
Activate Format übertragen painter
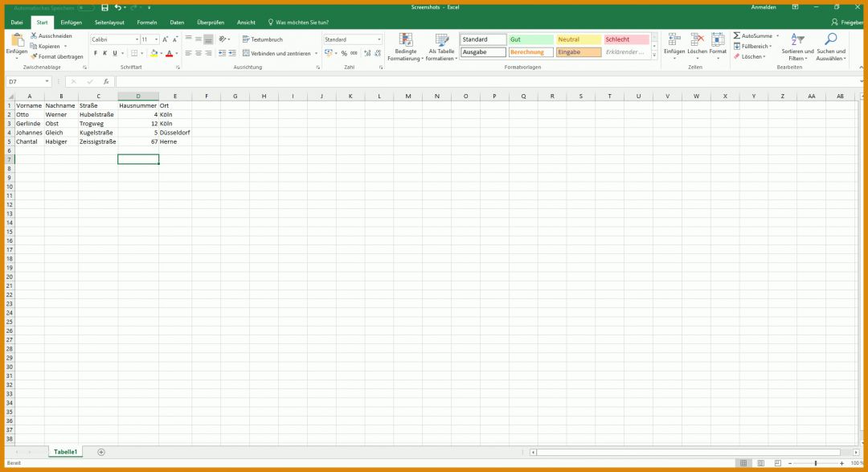(56, 56)
